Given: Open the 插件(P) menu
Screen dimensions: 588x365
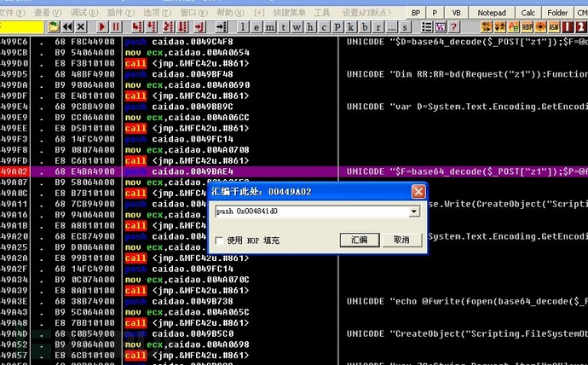Looking at the screenshot, I should pyautogui.click(x=121, y=13).
